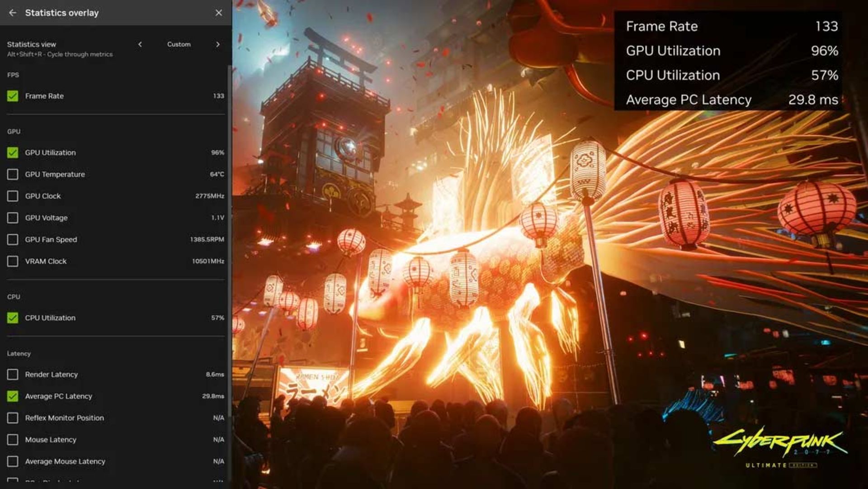Click the Frame Rate checkbox to toggle display
868x489 pixels.
(13, 96)
